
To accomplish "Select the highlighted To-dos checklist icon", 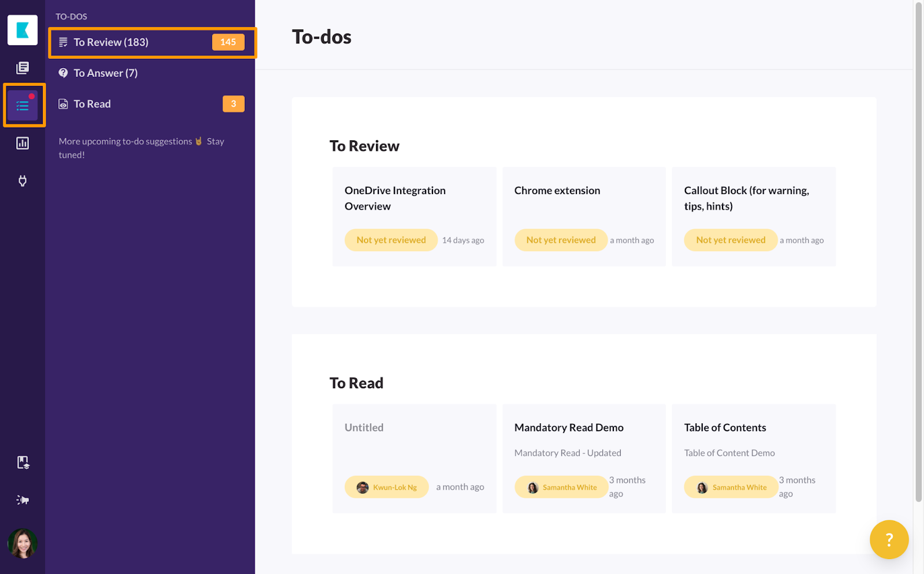I will coord(23,105).
